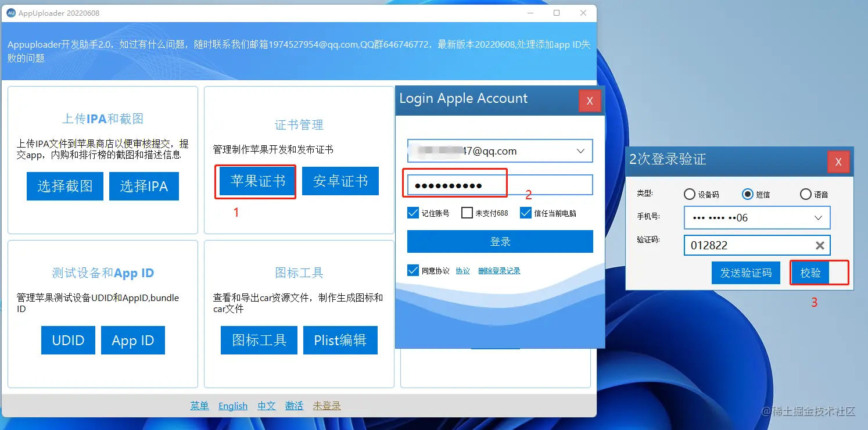Click the 安卓证书 (Android certificate) button
This screenshot has height=430, width=868.
click(340, 181)
